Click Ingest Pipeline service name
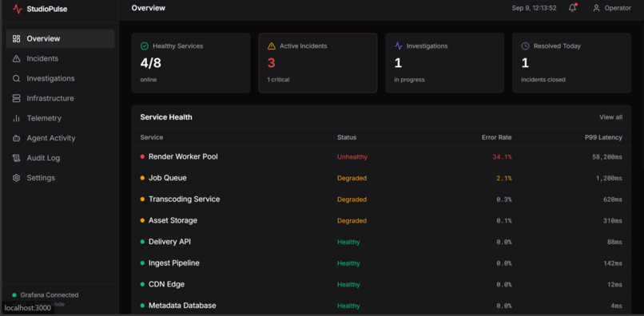Screen dimensions: 644x316 coord(174,263)
